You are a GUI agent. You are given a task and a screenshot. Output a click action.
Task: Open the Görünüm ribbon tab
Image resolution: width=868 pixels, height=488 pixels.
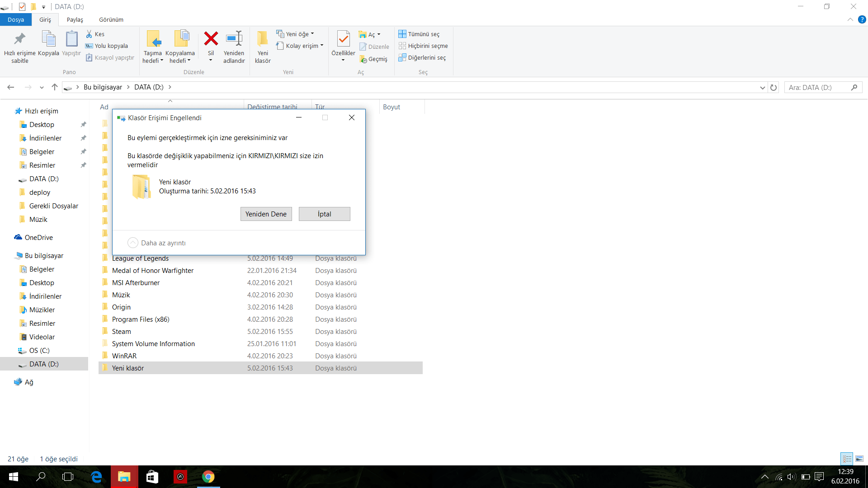(x=111, y=19)
